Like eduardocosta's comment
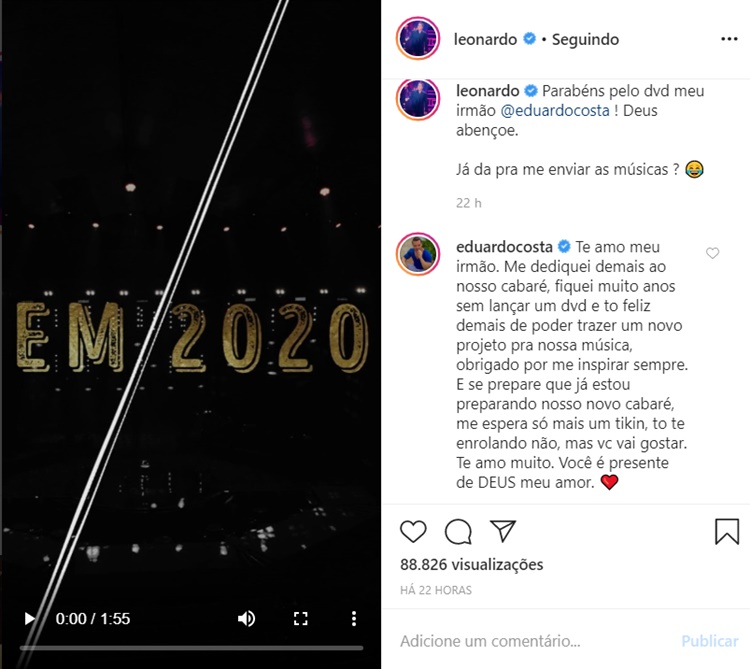The width and height of the screenshot is (750, 669). point(713,254)
